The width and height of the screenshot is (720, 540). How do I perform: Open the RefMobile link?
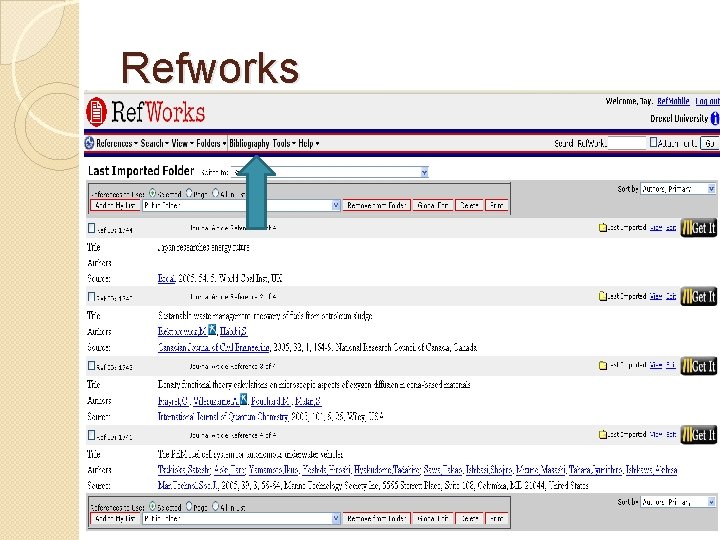pos(673,101)
